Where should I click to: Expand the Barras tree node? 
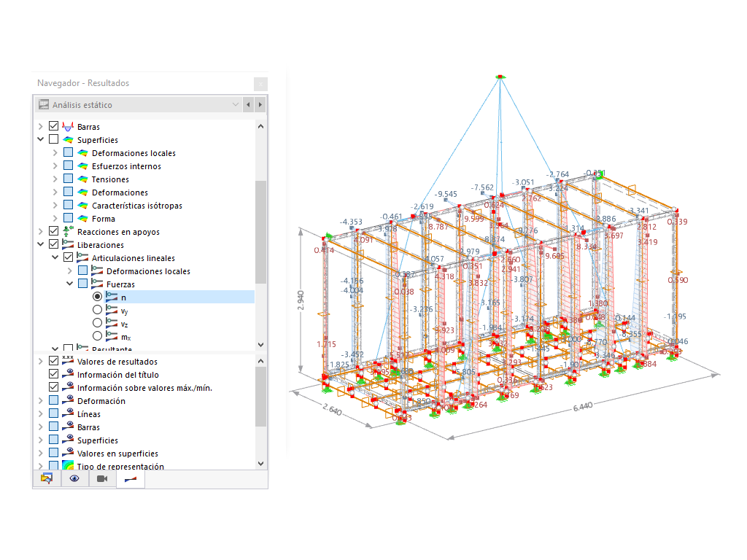coord(41,126)
